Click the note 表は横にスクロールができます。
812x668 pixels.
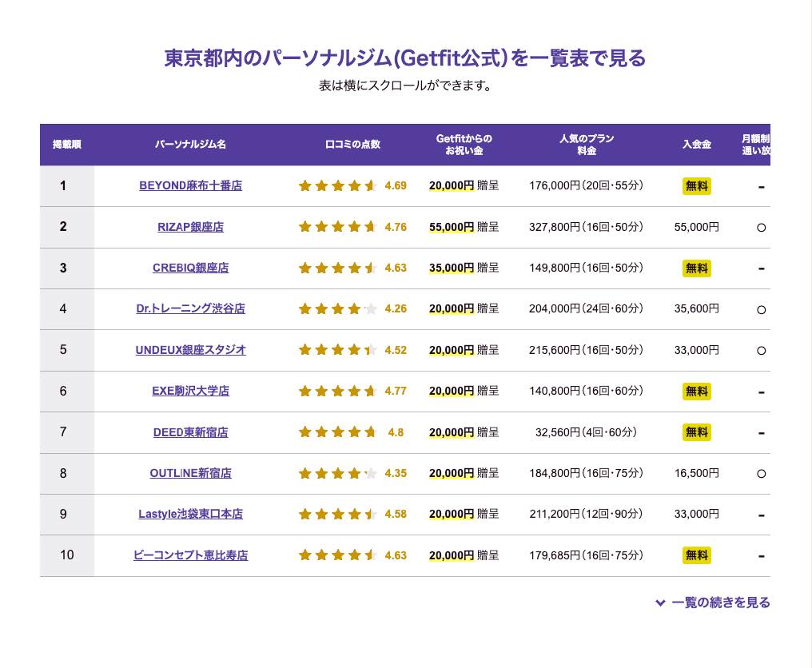pos(405,85)
